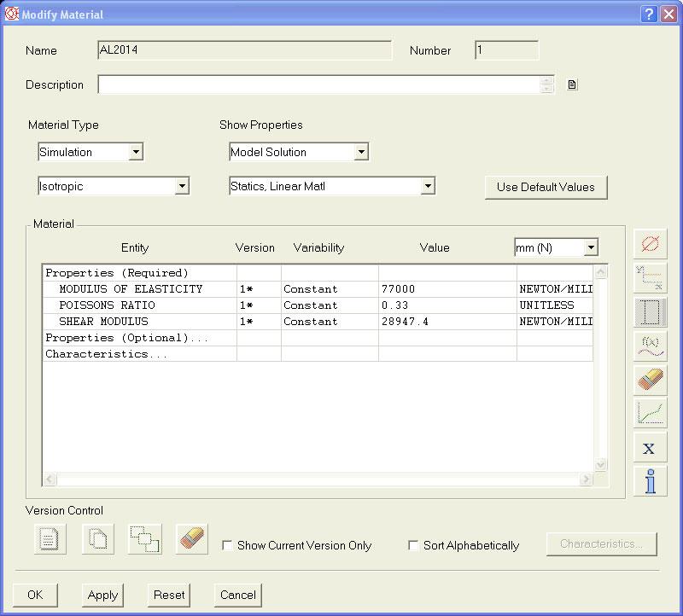Click the Variability column header

click(318, 247)
